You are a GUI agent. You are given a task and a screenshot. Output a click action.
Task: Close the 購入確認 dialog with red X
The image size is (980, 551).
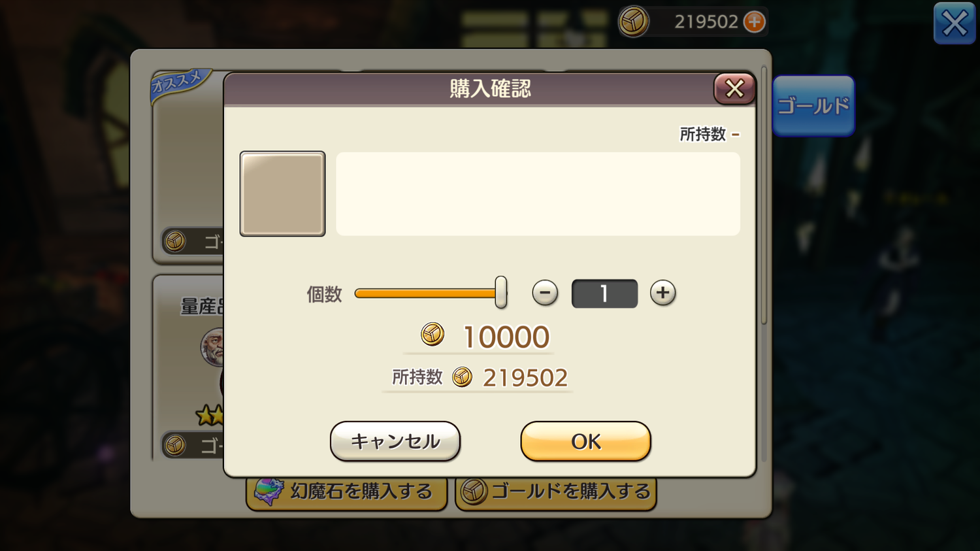(x=734, y=88)
